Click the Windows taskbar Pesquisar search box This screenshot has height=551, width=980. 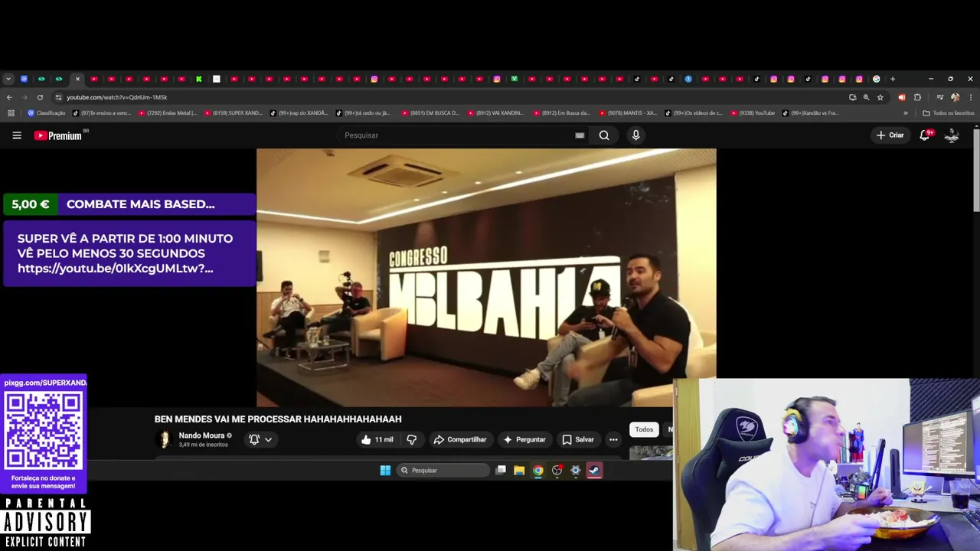(x=443, y=471)
